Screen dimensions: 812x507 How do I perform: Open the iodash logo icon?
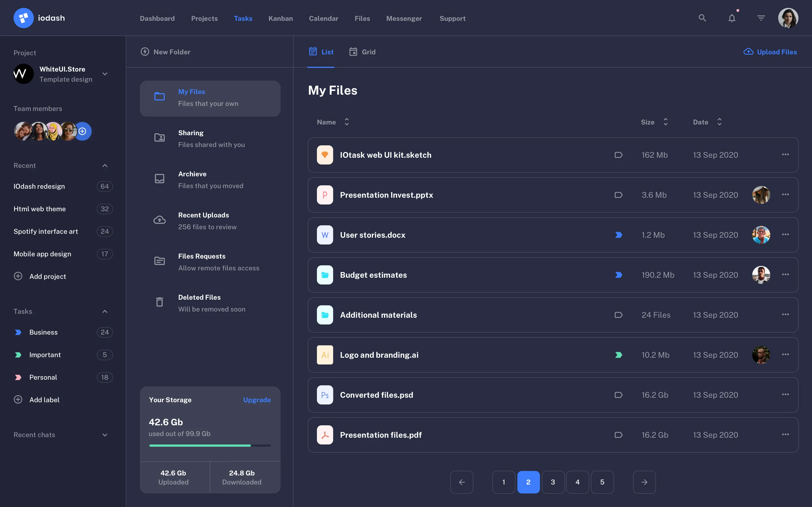(x=23, y=18)
